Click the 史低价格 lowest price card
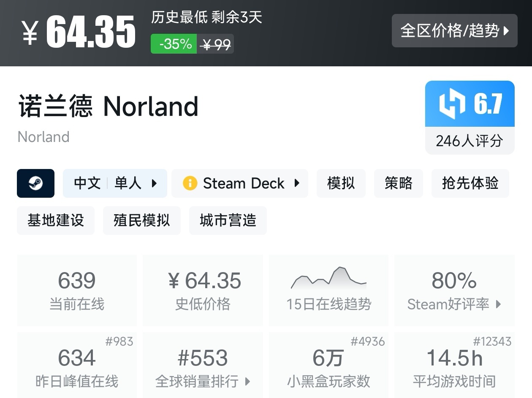 [203, 290]
